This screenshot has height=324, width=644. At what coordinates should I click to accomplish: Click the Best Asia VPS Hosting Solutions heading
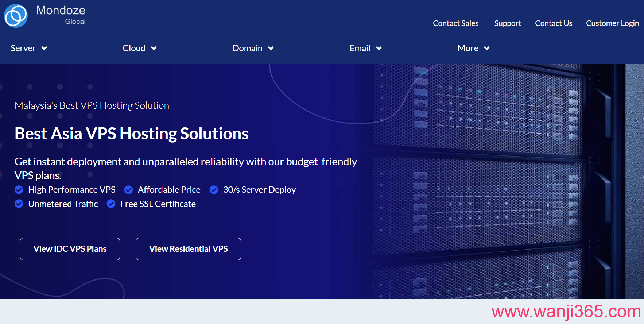pos(132,134)
